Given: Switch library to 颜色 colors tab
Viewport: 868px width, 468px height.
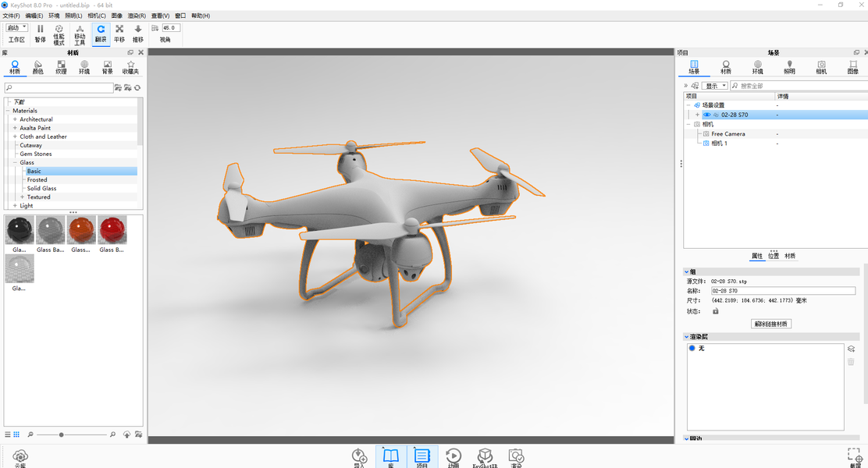Looking at the screenshot, I should coord(37,68).
